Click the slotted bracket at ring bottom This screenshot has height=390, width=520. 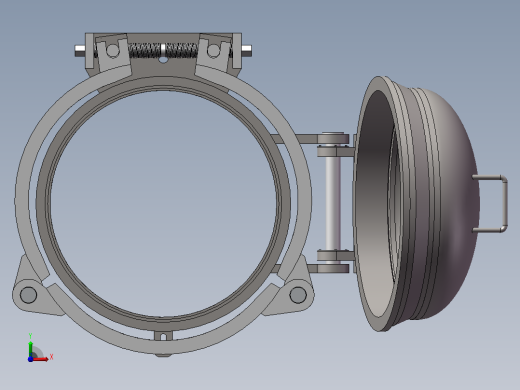click(x=163, y=336)
